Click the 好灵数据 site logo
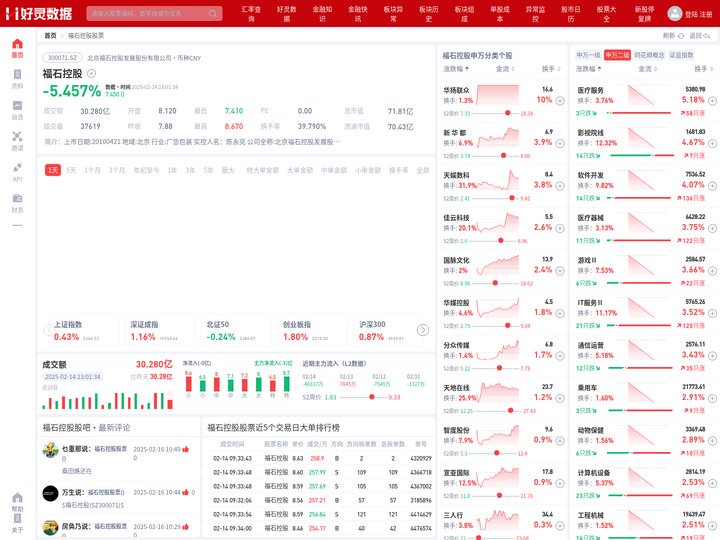Screen dimensions: 720x540 [39, 13]
